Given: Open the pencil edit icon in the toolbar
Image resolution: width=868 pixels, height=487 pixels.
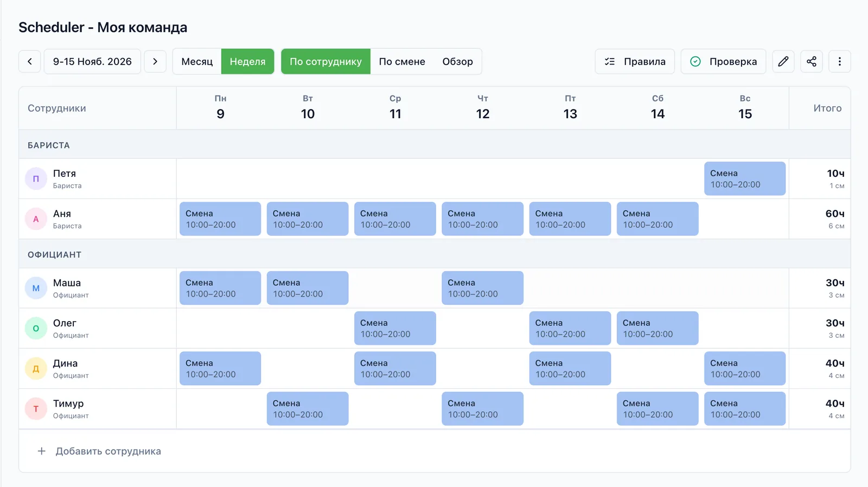Looking at the screenshot, I should [x=783, y=61].
